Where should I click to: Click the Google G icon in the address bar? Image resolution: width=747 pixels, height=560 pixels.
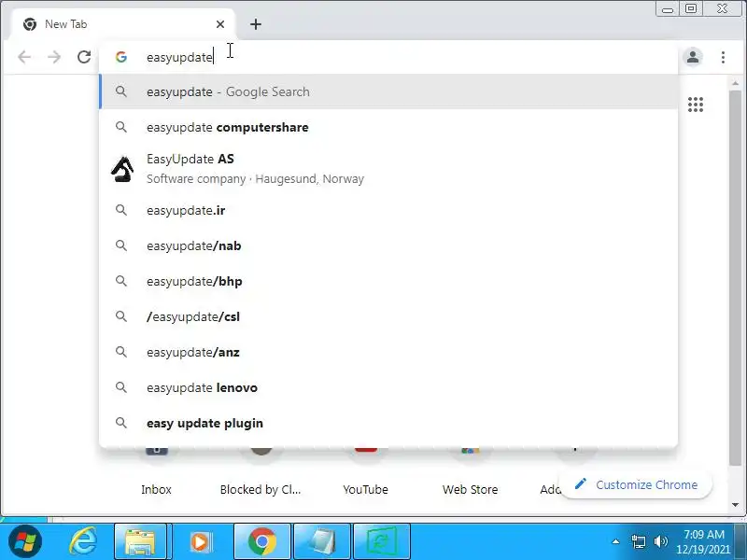121,57
